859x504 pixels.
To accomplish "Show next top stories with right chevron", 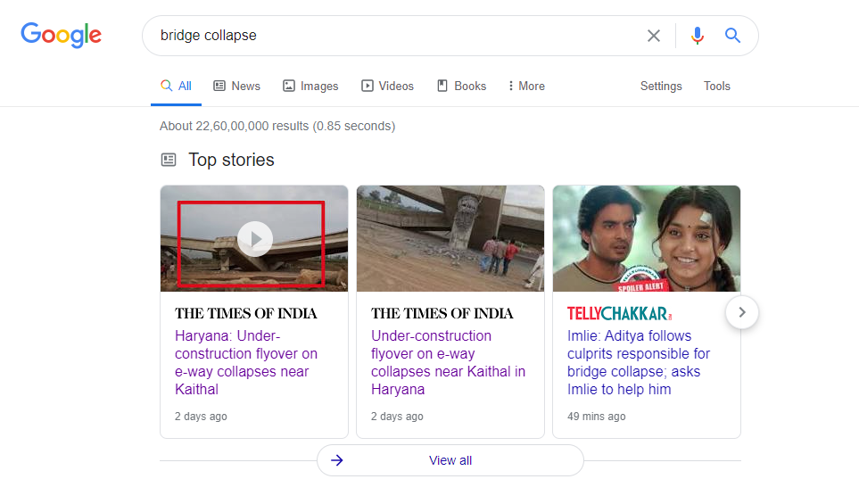I will click(742, 312).
